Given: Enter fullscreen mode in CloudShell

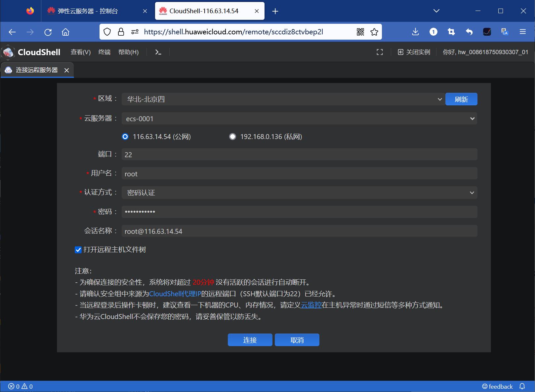Looking at the screenshot, I should click(380, 52).
